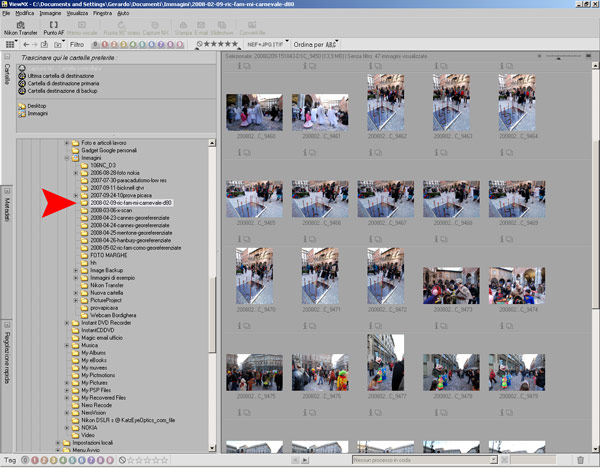Toggle filter label 9 in Filtro bar
Screen dimensions: 600x468
point(179,44)
